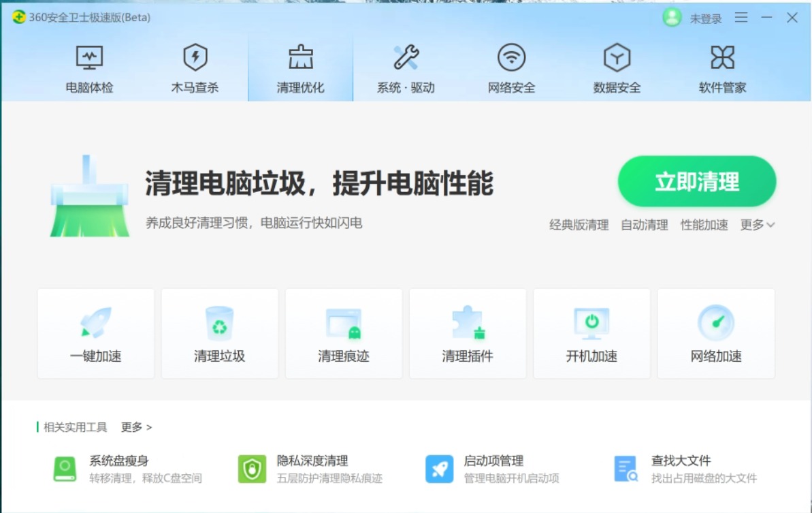
Task: Expand the 更多 dropdown near 性能加速
Action: (758, 224)
